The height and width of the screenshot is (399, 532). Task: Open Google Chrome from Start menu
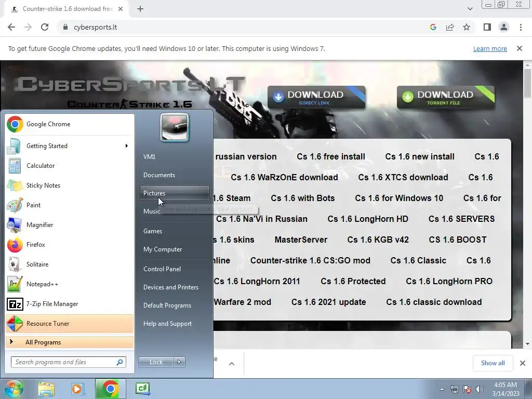(70, 124)
